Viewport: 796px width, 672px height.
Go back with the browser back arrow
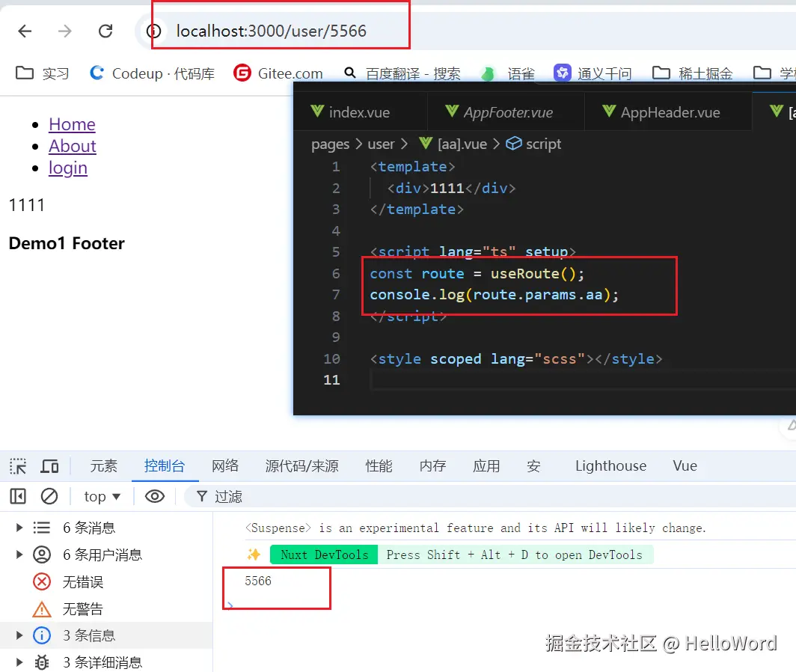tap(25, 31)
